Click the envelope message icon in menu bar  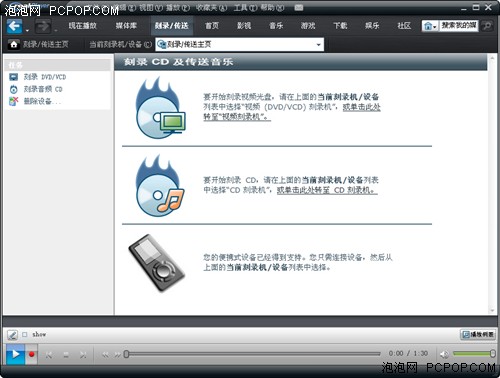pos(299,7)
